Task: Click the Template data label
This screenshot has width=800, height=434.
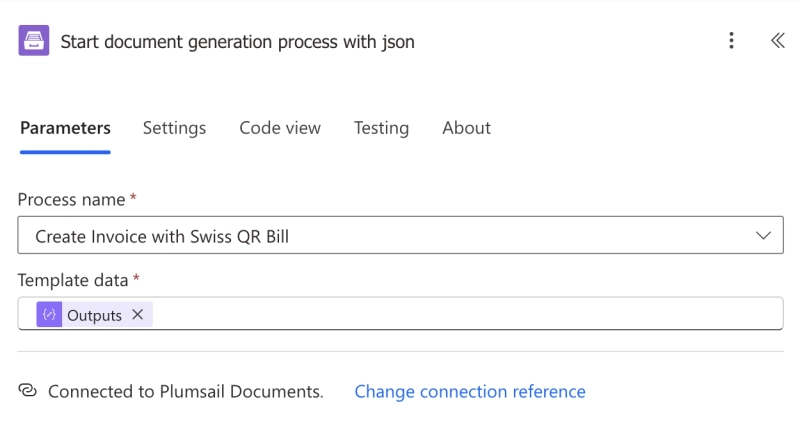Action: coord(73,280)
